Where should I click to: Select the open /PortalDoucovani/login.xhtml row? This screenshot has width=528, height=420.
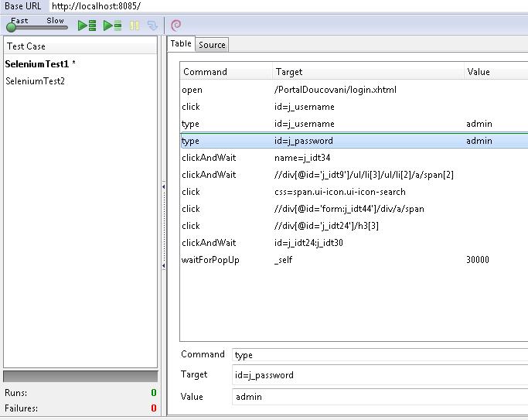click(x=354, y=90)
